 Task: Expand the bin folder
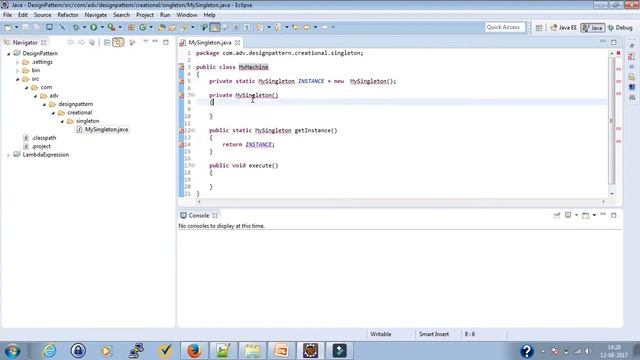point(18,71)
